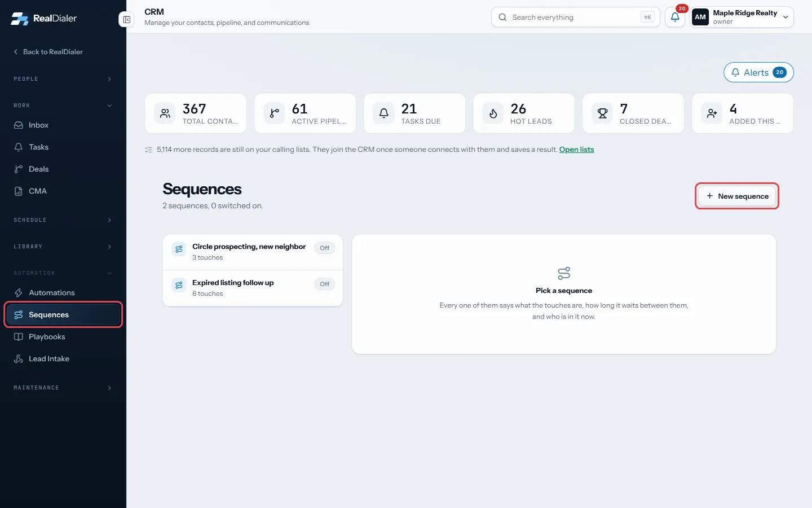Click the checklist icon beside calling lists note

[x=148, y=150]
